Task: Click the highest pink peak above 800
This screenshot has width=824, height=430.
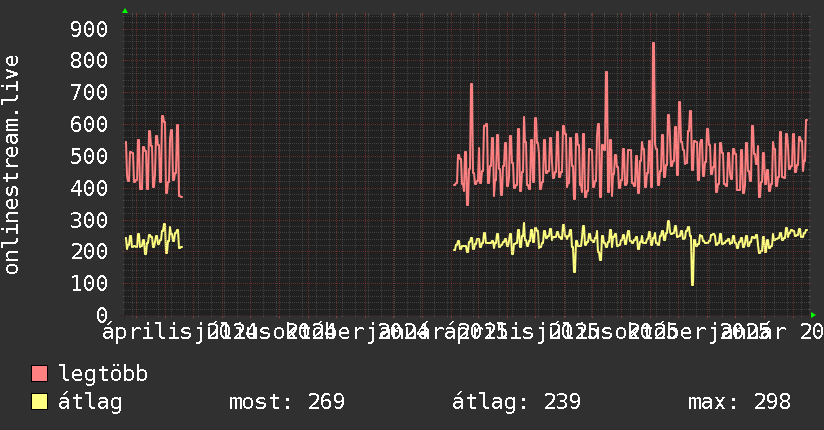Action: point(653,44)
